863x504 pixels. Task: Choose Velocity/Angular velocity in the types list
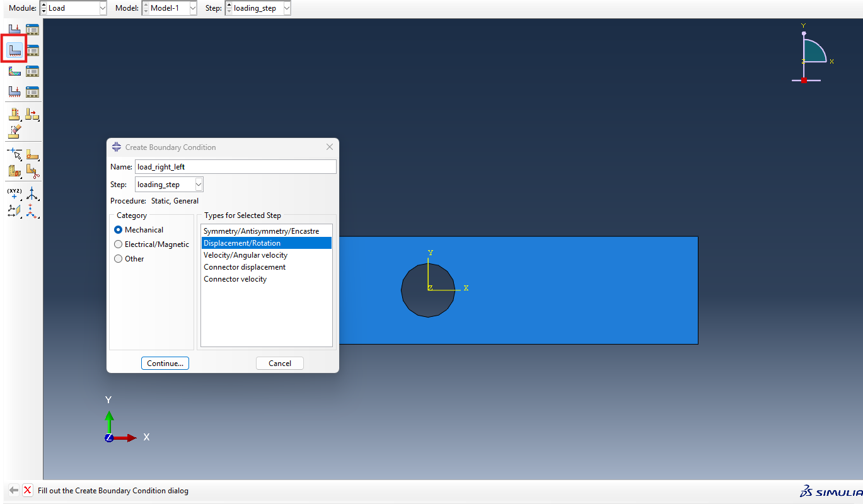[x=245, y=255]
